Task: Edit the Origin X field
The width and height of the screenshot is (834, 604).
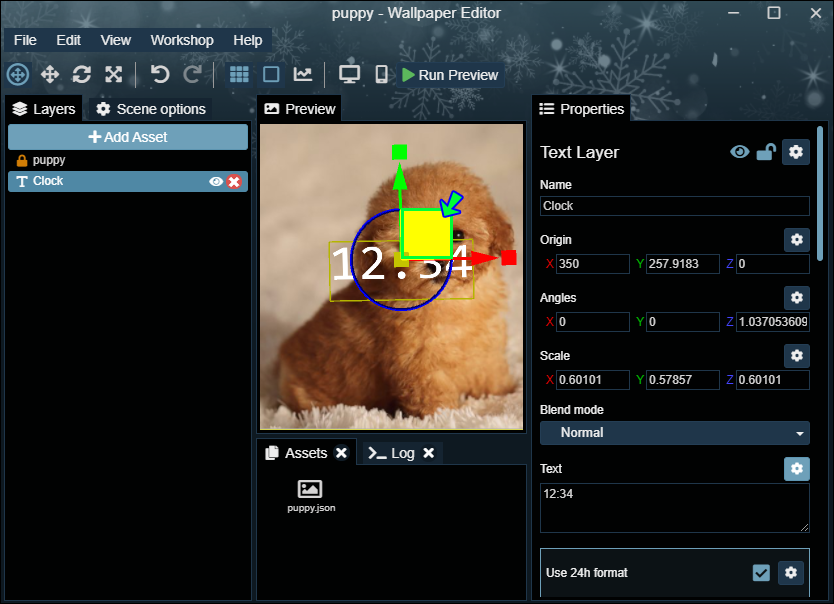Action: pos(593,264)
